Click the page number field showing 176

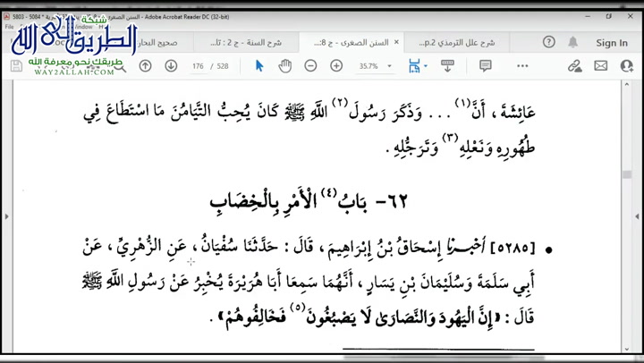[198, 66]
